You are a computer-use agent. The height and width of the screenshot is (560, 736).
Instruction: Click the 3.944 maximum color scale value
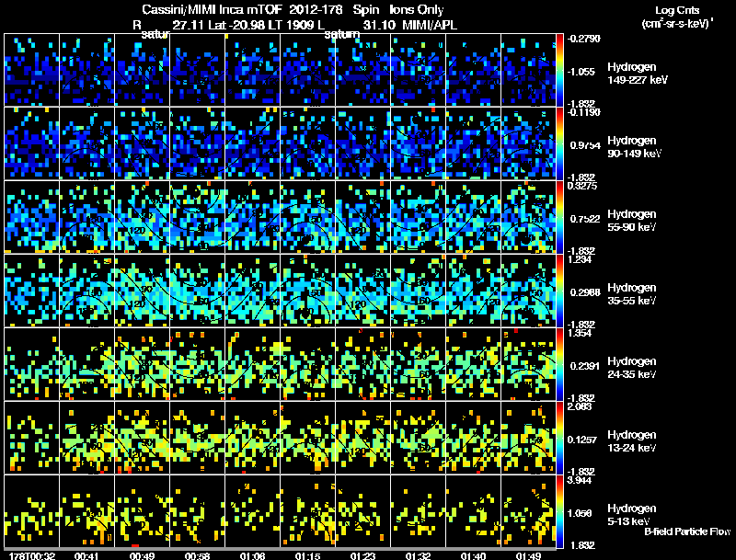pos(579,480)
